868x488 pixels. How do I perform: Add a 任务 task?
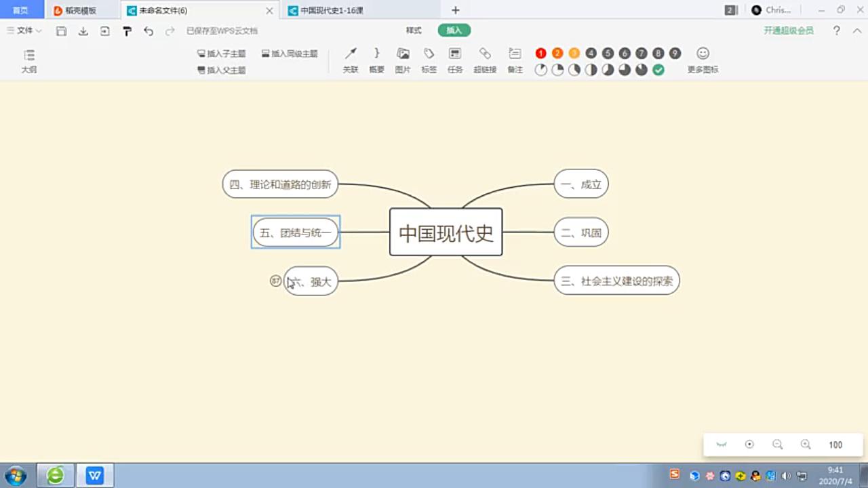[x=455, y=61]
